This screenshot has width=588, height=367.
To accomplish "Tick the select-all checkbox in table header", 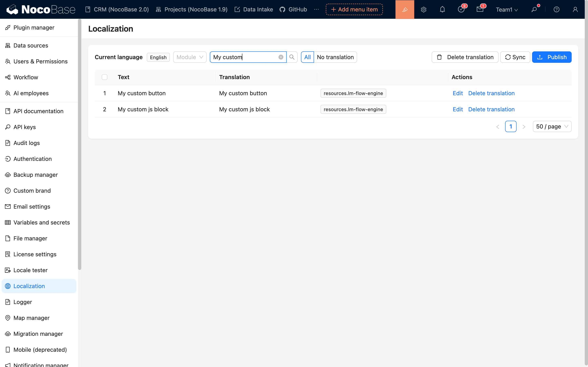I will (105, 77).
